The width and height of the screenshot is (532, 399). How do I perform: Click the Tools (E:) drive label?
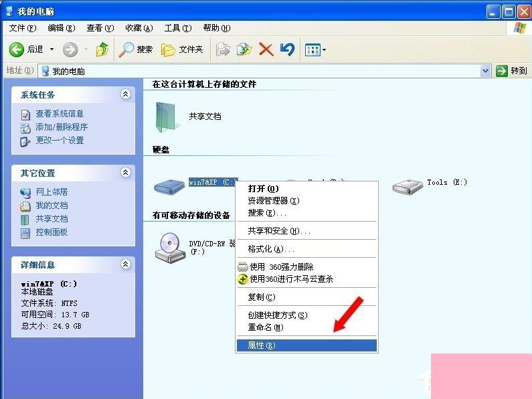tap(447, 183)
